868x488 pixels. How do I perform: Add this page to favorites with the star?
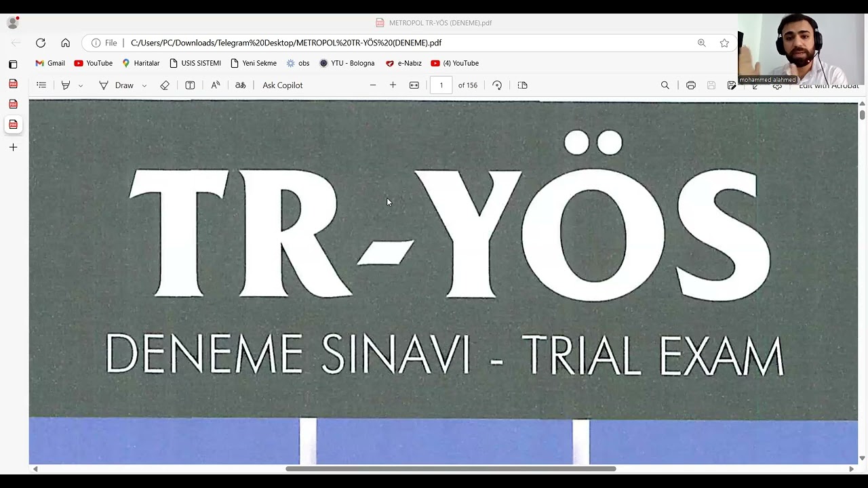tap(724, 43)
